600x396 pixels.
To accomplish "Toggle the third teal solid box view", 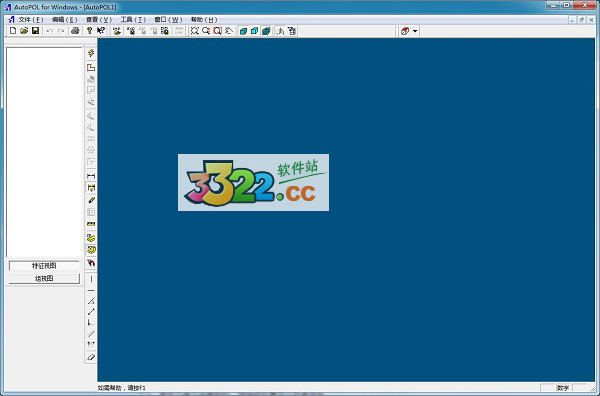I will [x=266, y=31].
